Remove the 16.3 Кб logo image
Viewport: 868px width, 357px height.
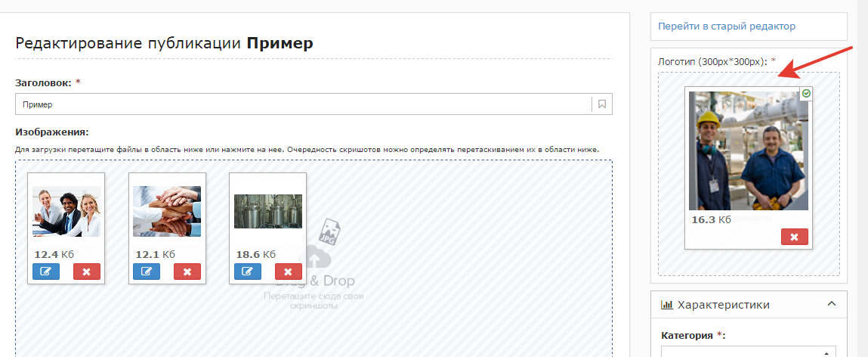tap(795, 237)
